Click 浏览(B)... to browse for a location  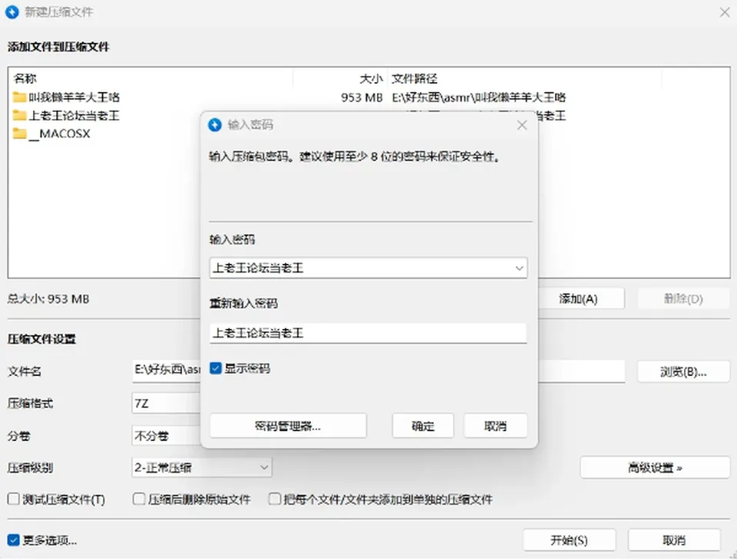[x=683, y=372]
